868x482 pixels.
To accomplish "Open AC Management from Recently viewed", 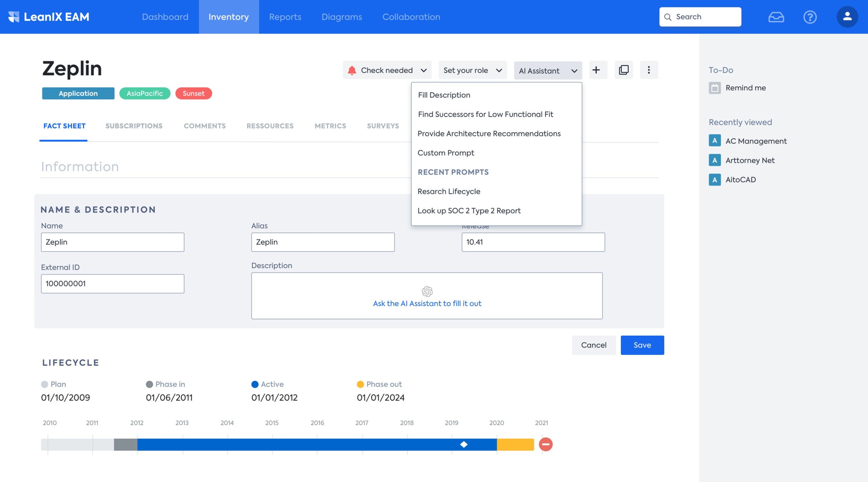I will click(756, 141).
